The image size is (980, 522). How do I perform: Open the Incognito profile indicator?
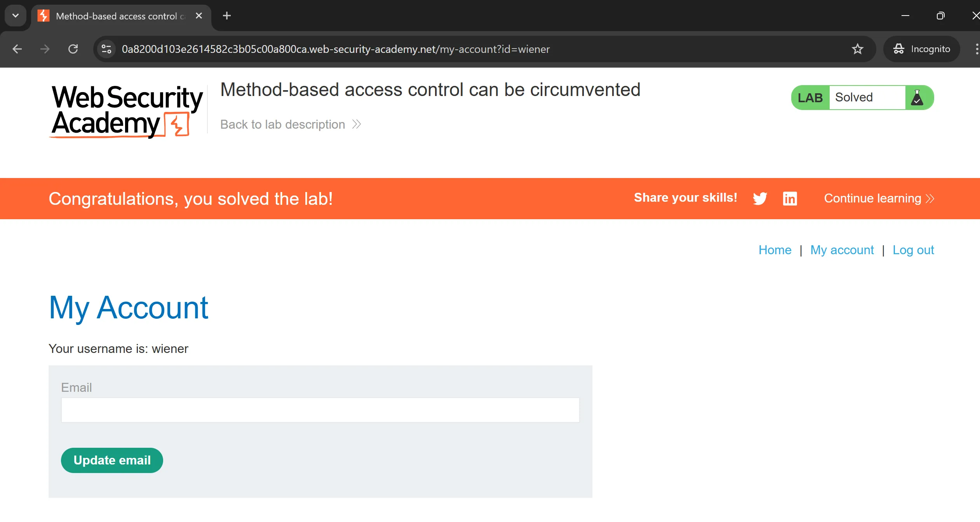921,49
